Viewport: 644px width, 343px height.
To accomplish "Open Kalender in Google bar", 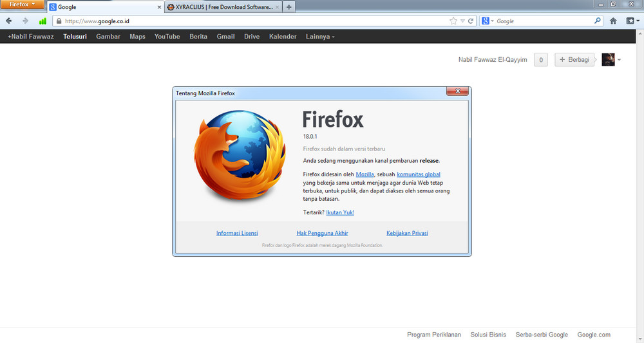I will pyautogui.click(x=283, y=37).
